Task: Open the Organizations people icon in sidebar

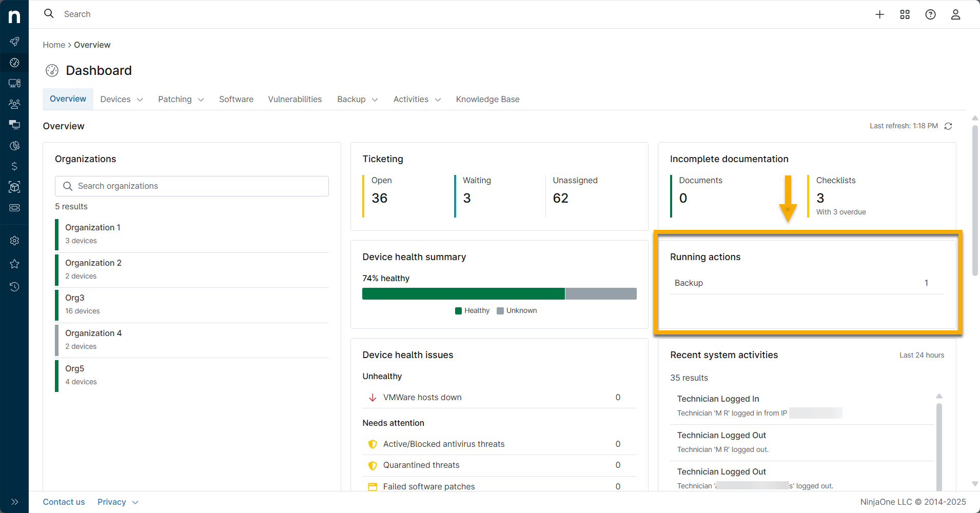Action: tap(15, 104)
